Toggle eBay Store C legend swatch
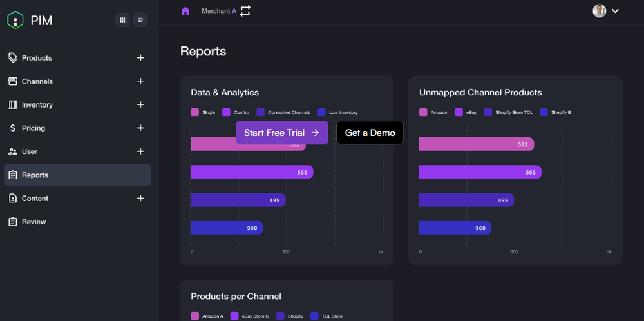The image size is (644, 321). click(234, 316)
